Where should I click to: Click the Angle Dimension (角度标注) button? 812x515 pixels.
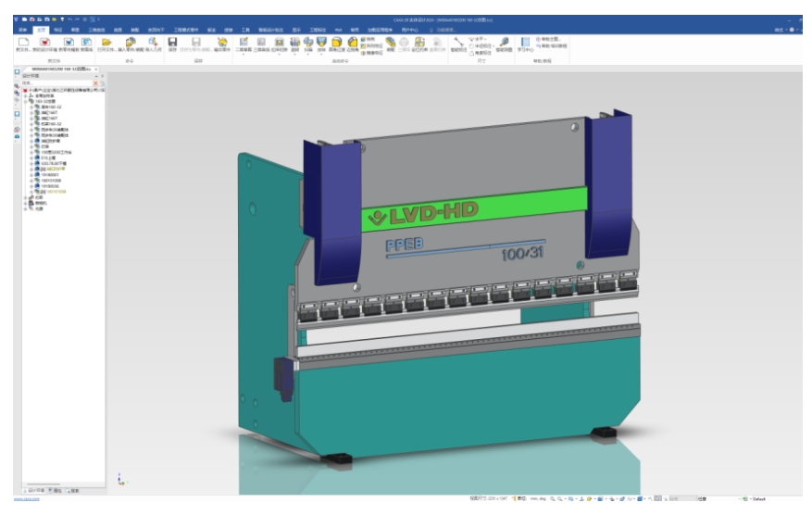pyautogui.click(x=480, y=52)
